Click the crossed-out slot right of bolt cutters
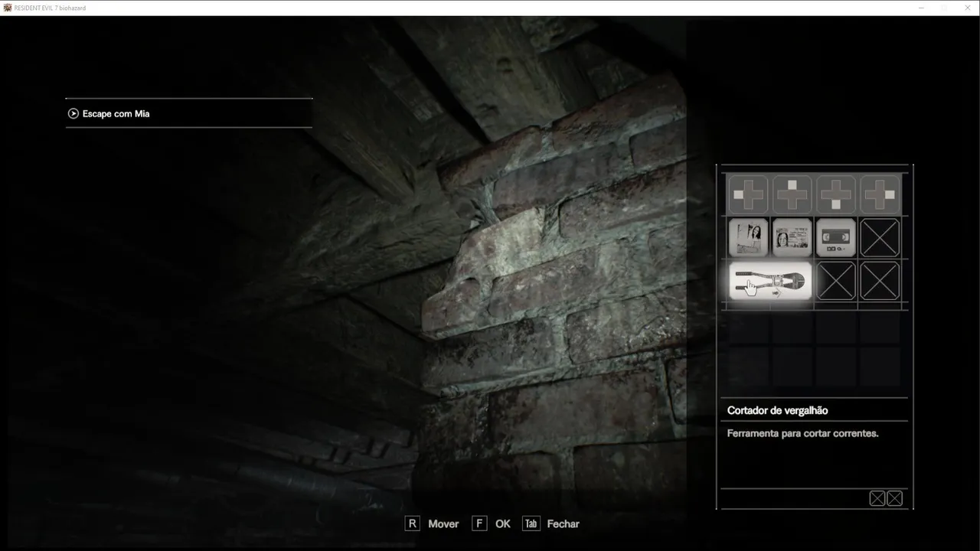The width and height of the screenshot is (980, 551). point(835,281)
